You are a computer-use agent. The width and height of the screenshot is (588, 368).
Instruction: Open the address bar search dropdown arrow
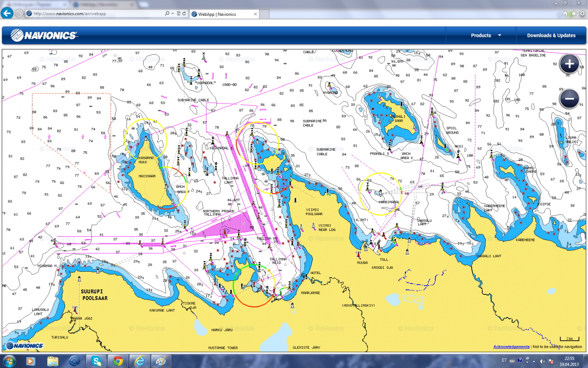point(173,14)
